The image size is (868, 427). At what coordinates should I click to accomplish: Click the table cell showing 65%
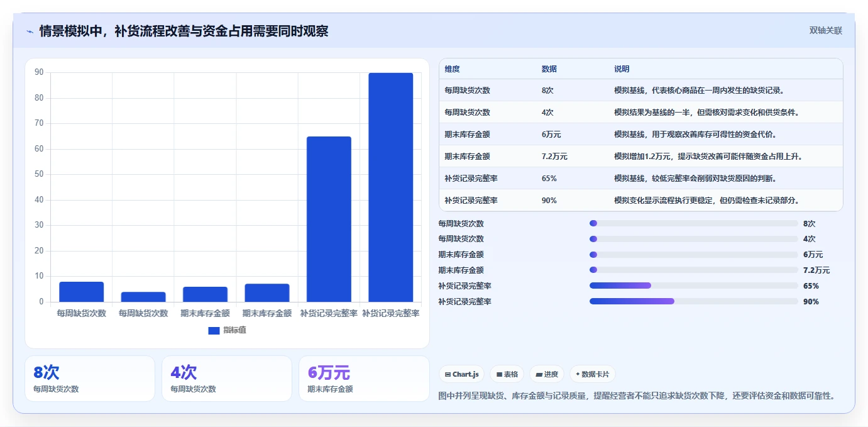(x=549, y=179)
